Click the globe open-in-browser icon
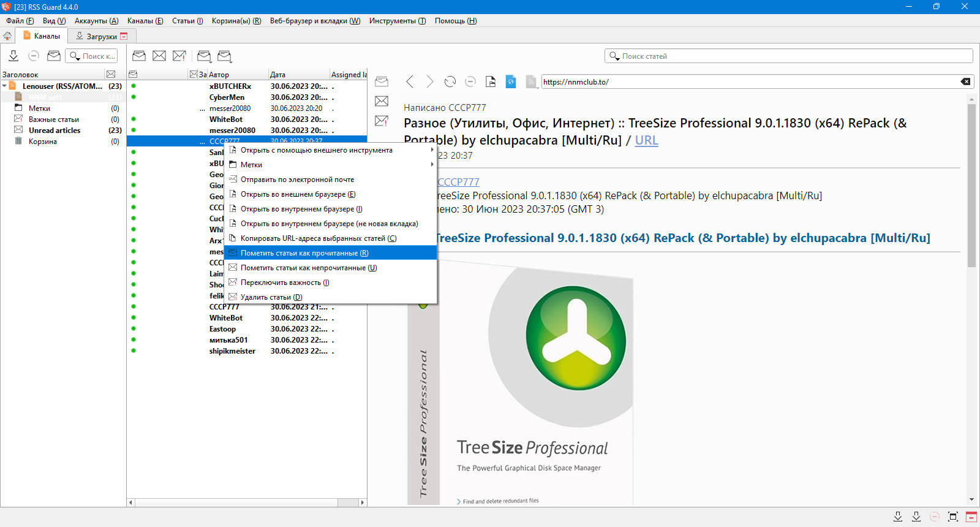The width and height of the screenshot is (980, 527). pyautogui.click(x=511, y=82)
